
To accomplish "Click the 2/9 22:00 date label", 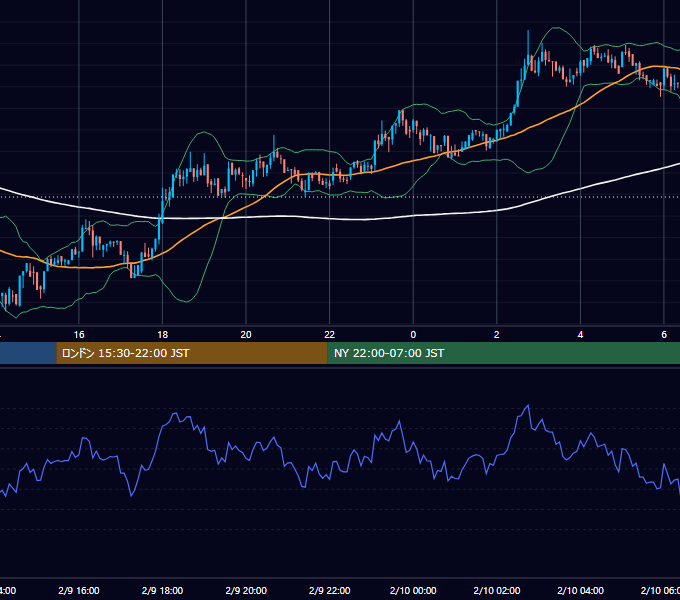I will pos(330,590).
